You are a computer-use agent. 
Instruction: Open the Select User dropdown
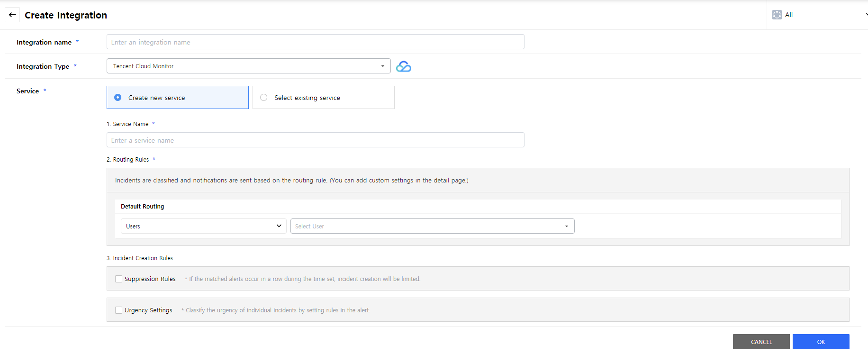(x=432, y=226)
